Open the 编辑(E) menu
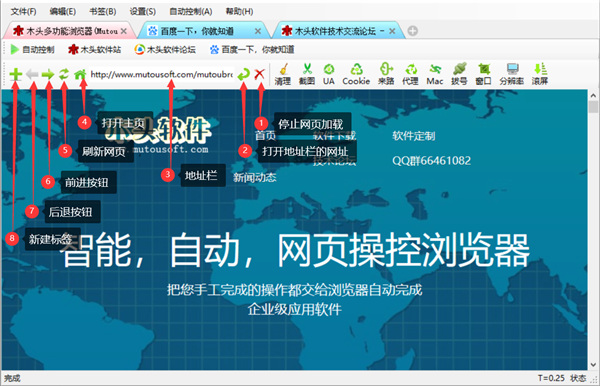The height and width of the screenshot is (386, 600). coord(63,11)
